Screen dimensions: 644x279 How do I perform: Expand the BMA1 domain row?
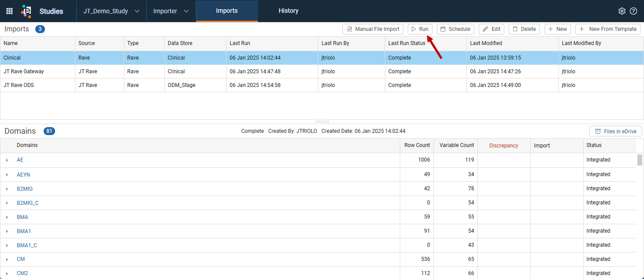point(7,231)
